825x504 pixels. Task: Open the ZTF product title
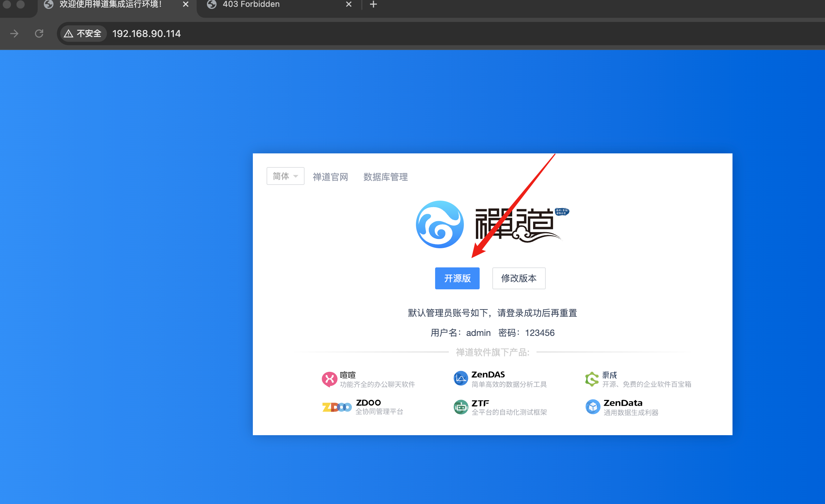480,403
